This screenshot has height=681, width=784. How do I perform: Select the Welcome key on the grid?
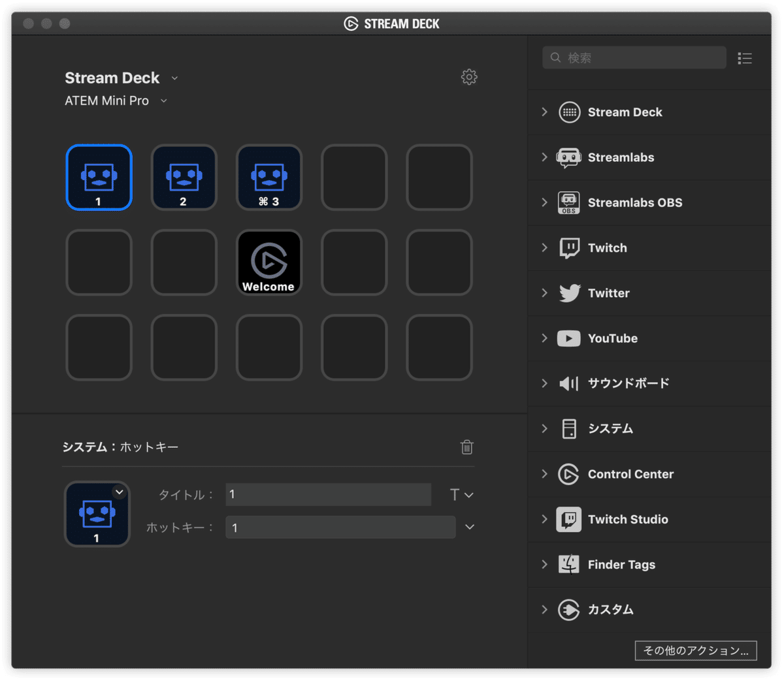pos(269,262)
